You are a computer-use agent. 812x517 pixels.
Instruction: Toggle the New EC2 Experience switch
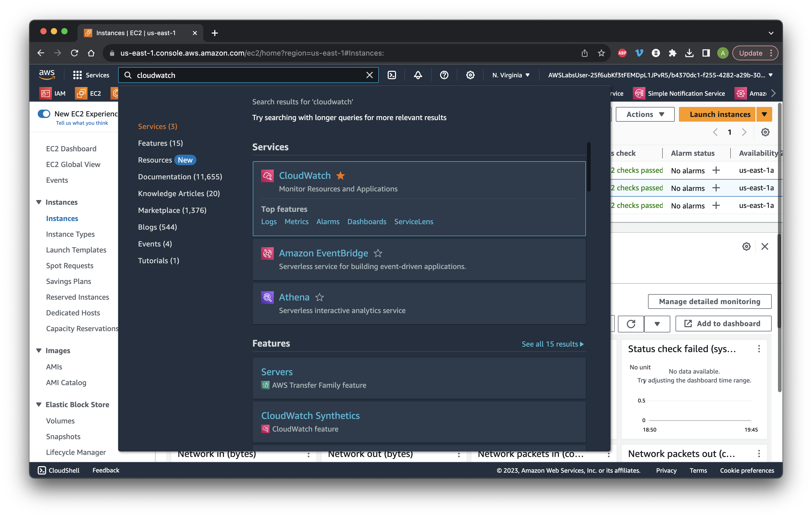tap(44, 114)
